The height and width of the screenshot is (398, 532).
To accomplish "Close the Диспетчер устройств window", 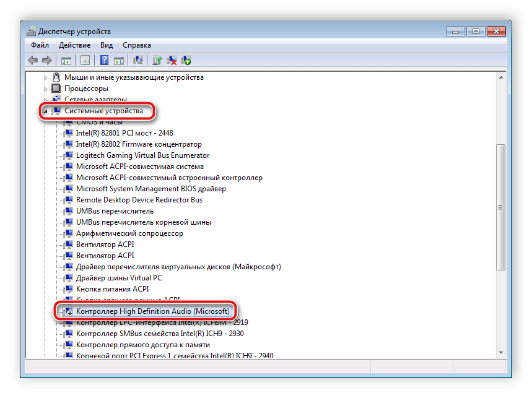I will tap(496, 32).
